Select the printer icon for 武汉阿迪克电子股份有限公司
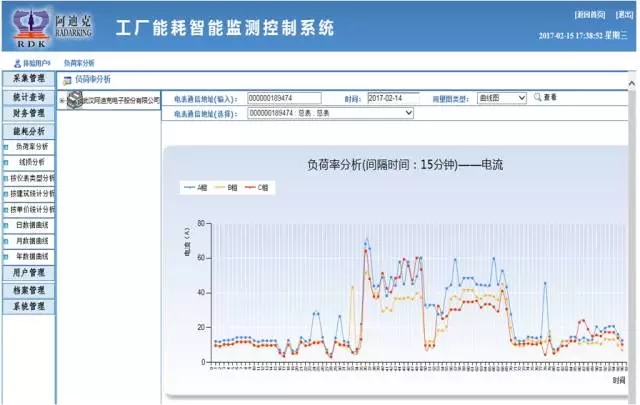Image resolution: width=640 pixels, height=405 pixels. pyautogui.click(x=75, y=100)
